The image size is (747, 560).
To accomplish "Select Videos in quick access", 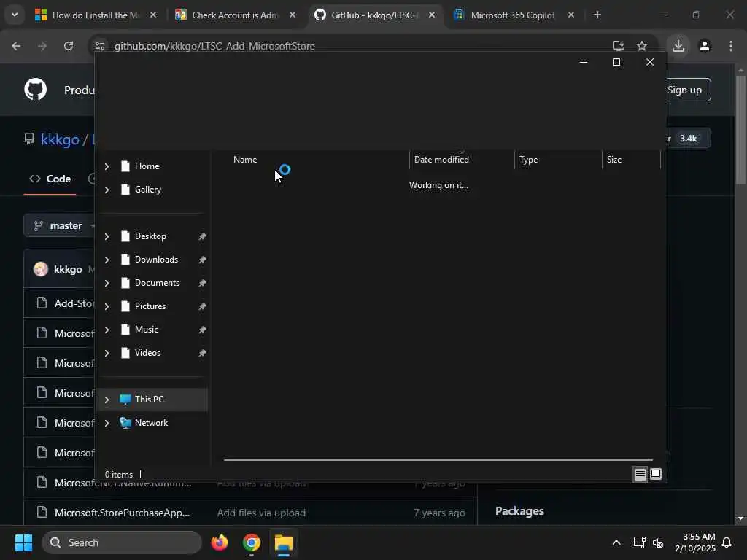I will (x=147, y=353).
